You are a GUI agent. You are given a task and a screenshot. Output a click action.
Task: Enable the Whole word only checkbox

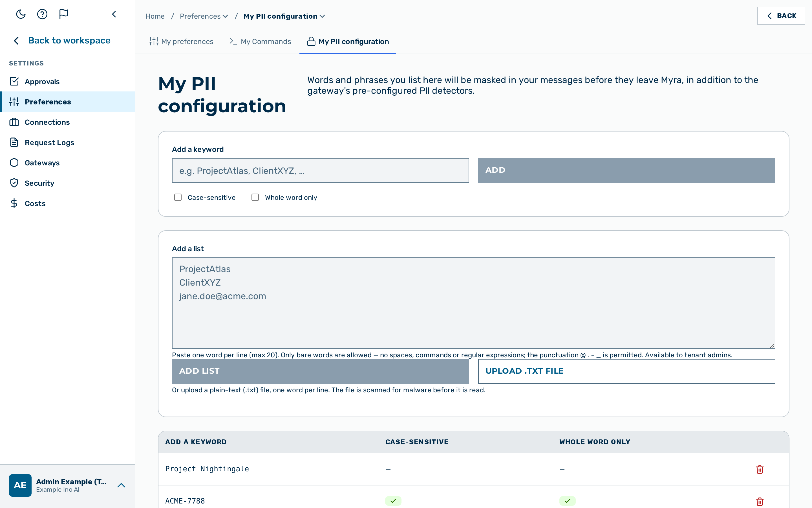click(x=255, y=197)
